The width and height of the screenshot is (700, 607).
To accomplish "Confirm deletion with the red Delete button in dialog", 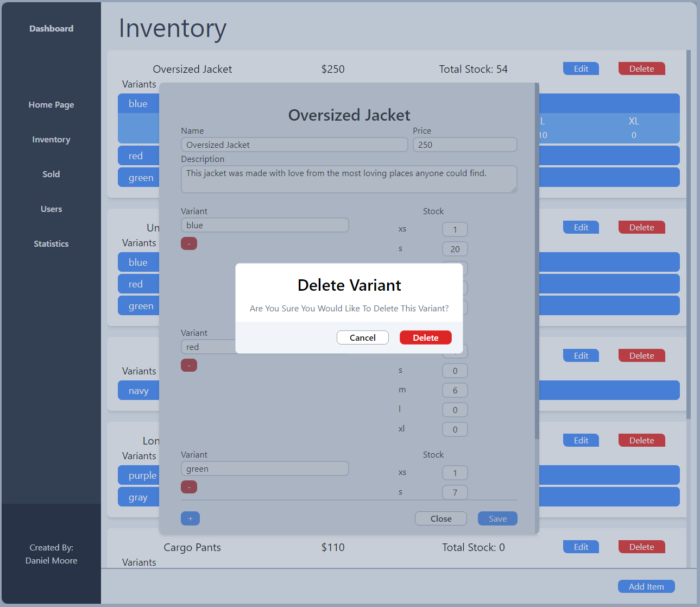I will [x=425, y=337].
